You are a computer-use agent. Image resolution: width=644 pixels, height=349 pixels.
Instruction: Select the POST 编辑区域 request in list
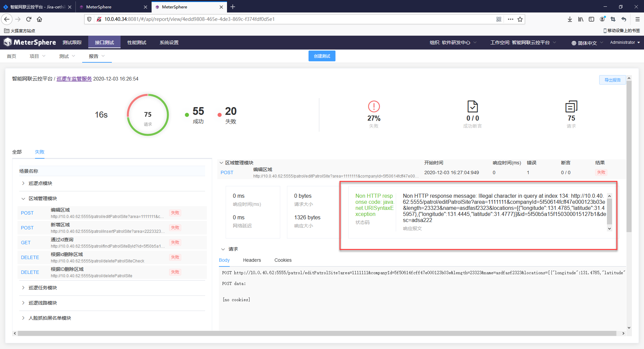point(112,213)
